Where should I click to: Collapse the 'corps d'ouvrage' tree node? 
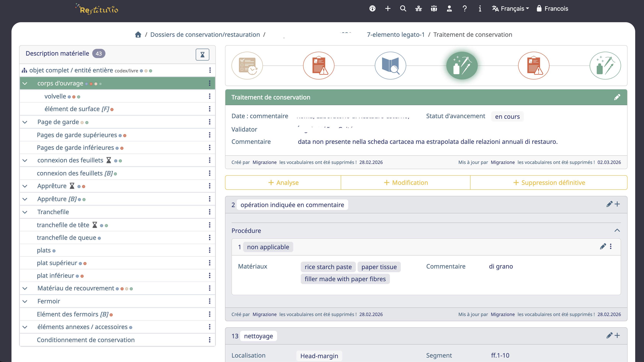tap(25, 83)
